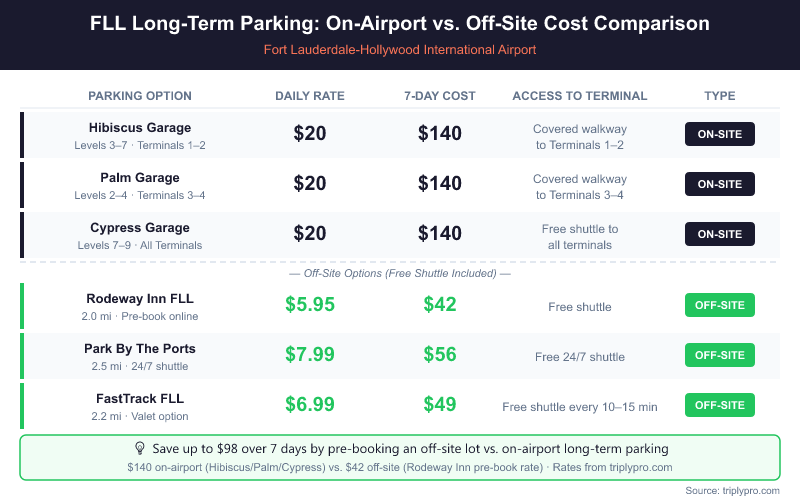Select the Hibiscus Garage name
800x500 pixels.
140,128
